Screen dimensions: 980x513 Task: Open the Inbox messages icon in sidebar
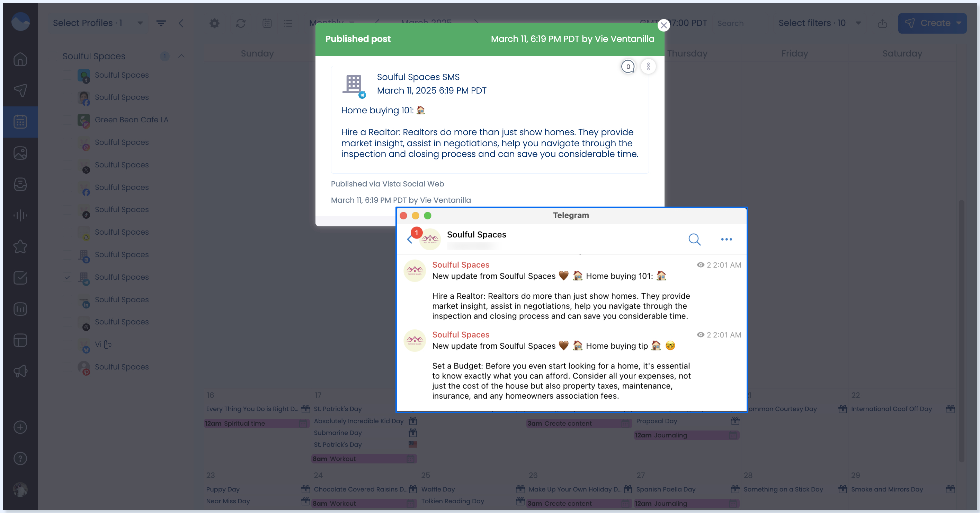(x=20, y=184)
